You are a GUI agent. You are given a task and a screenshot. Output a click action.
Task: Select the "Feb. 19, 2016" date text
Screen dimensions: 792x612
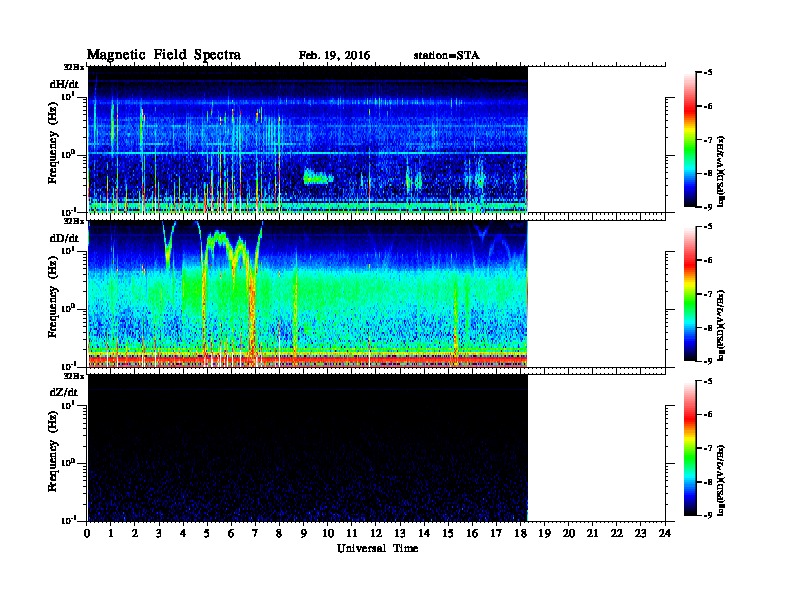coord(334,56)
